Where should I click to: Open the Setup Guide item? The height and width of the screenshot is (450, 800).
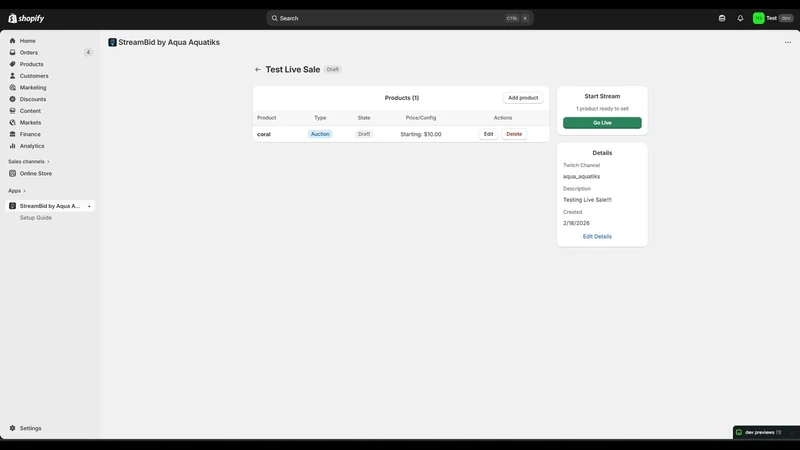pos(36,218)
